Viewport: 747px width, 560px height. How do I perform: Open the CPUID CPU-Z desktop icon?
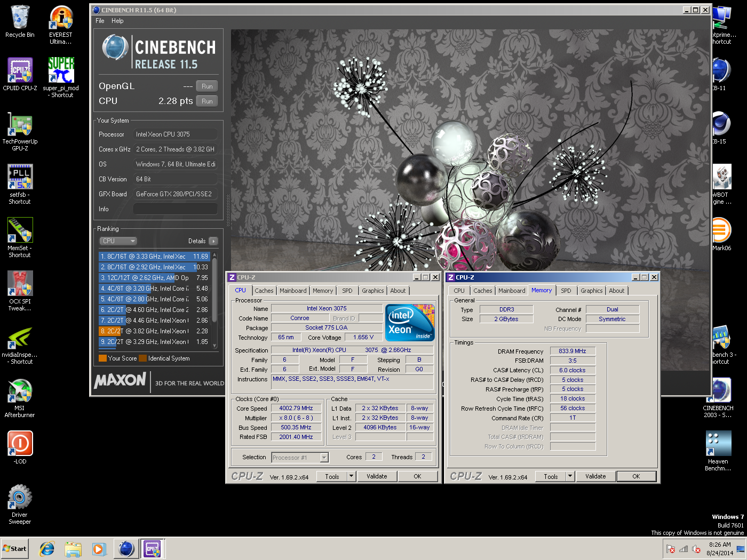(x=20, y=74)
